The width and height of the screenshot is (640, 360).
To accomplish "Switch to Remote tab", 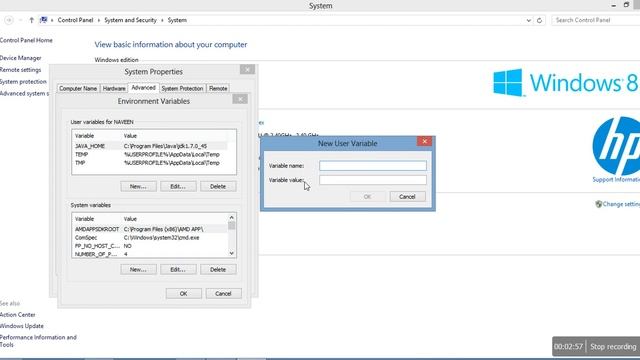I will (218, 89).
